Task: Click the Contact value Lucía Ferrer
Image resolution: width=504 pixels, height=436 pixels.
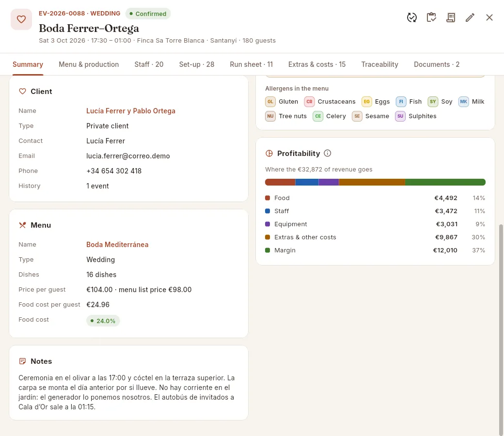Action: tap(106, 140)
